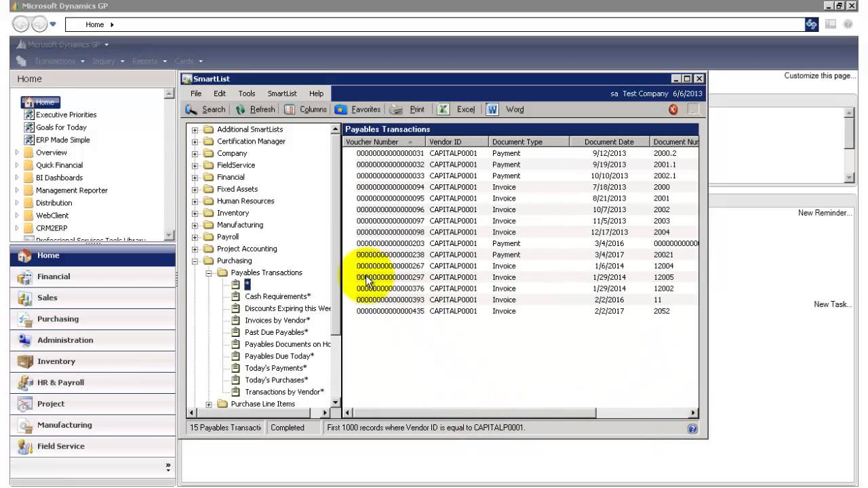Click the red stop icon in SmartList
The height and width of the screenshot is (488, 868).
(673, 109)
